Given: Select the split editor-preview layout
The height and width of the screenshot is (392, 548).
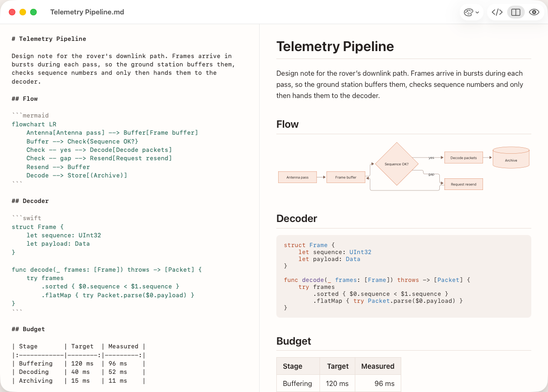Looking at the screenshot, I should tap(515, 12).
